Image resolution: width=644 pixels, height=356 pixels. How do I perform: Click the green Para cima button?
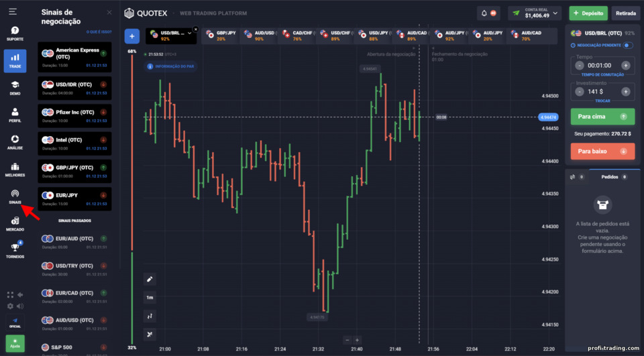click(x=602, y=117)
